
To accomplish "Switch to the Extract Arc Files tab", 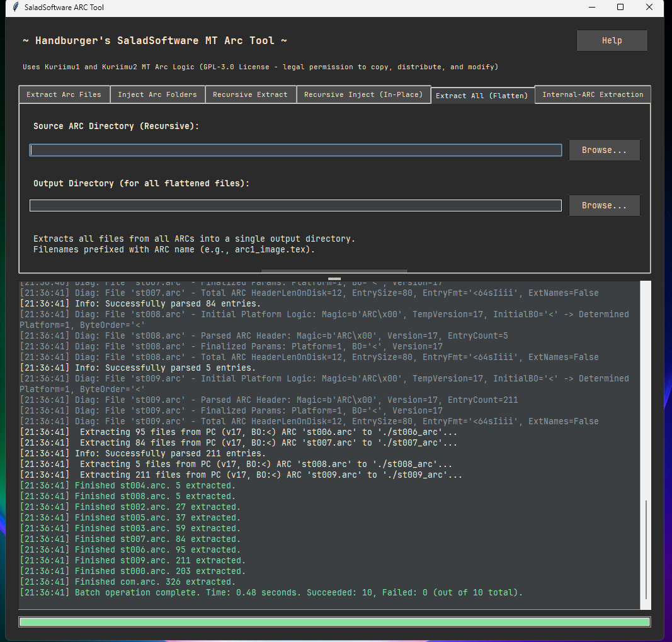I will (x=64, y=94).
